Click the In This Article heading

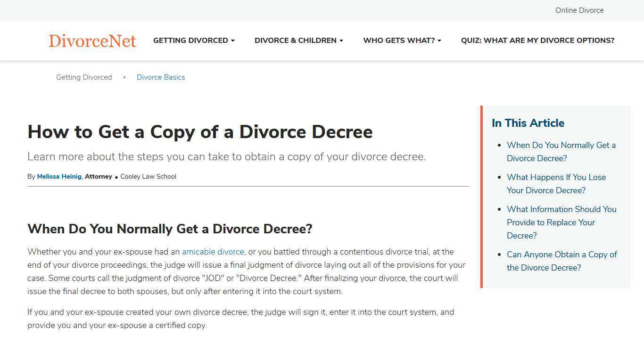528,123
